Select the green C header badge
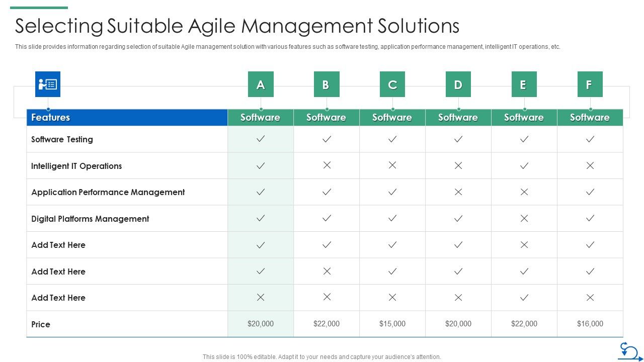Screen dimensions: 644x362 [x=392, y=84]
